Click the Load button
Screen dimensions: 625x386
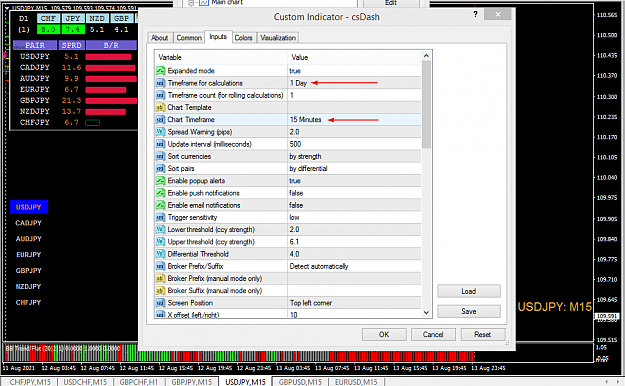469,291
